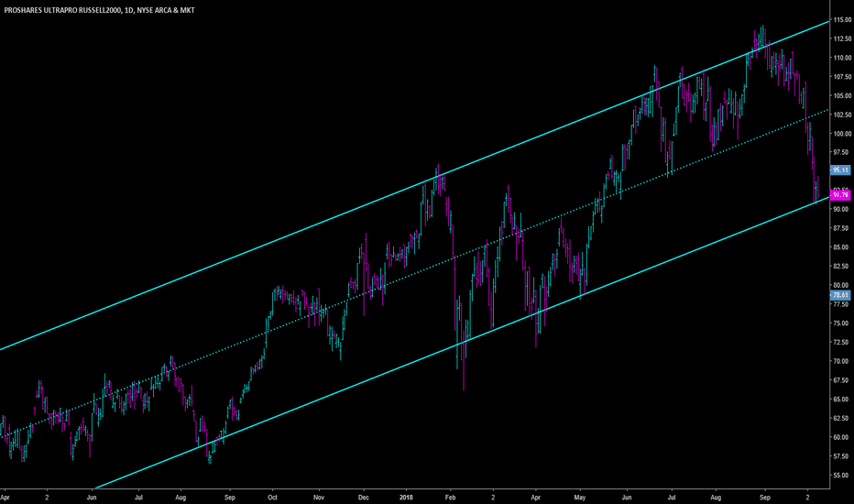This screenshot has width=854, height=504.
Task: Click the 85.00 price axis label
Action: click(842, 247)
